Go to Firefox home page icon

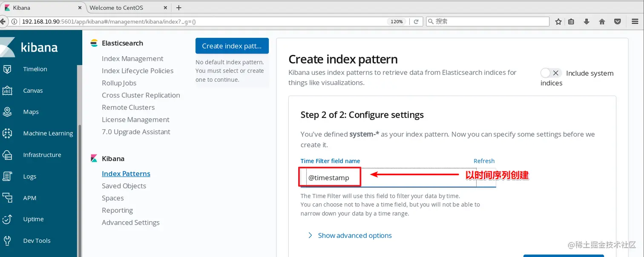tap(602, 21)
